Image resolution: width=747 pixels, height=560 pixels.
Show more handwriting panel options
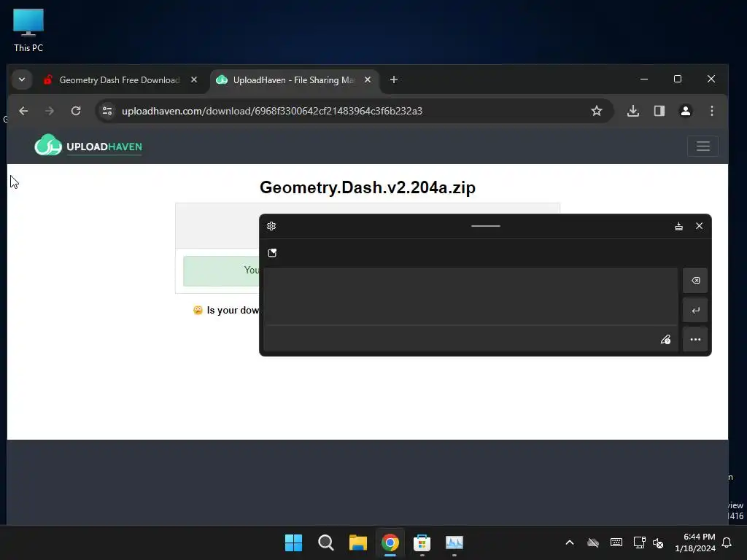[x=695, y=340]
